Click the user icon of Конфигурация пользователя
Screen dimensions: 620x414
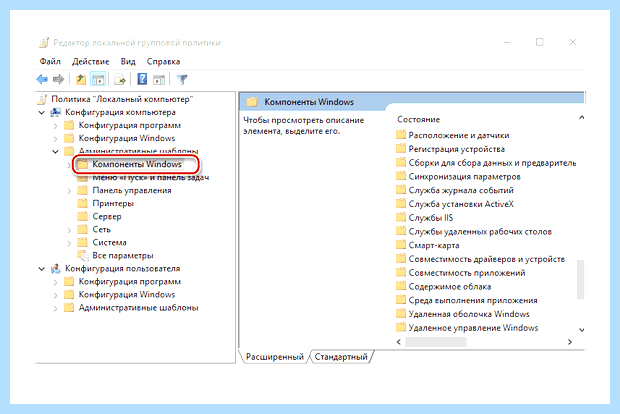(x=56, y=268)
